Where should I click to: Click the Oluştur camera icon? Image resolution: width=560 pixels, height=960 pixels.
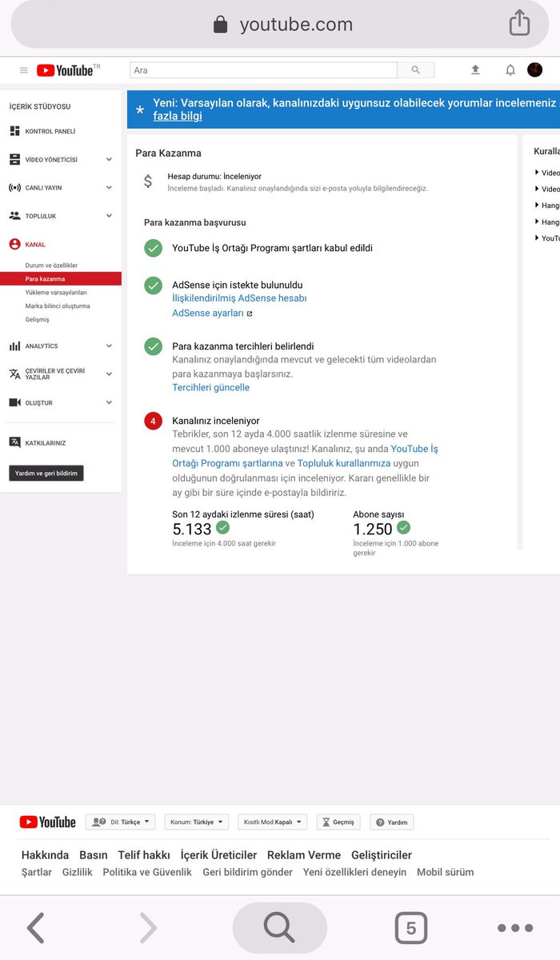pos(14,402)
